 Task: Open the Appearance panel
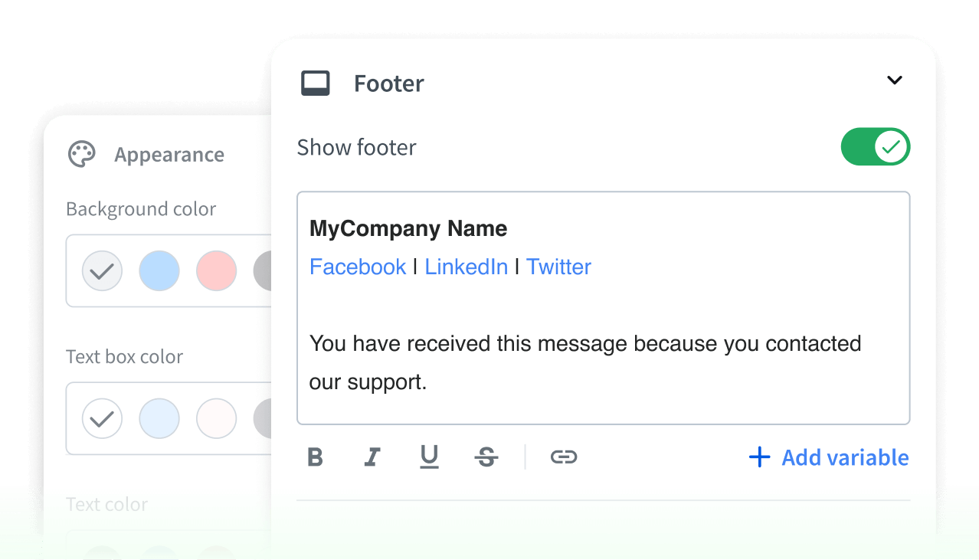tap(169, 154)
